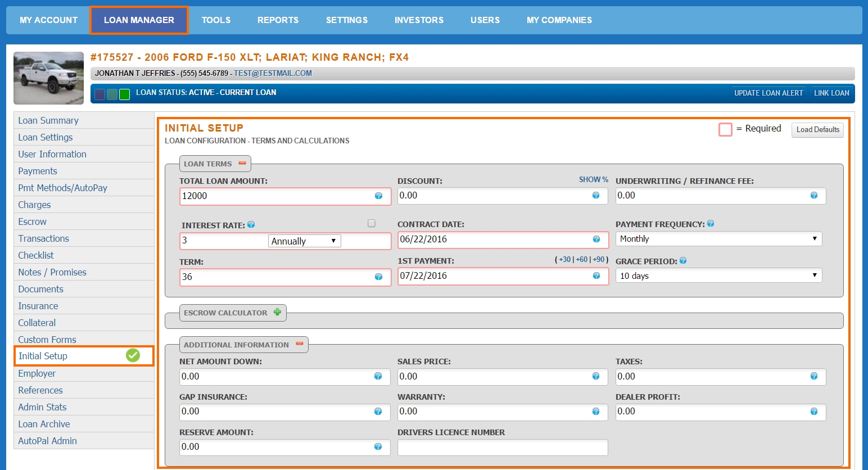Image resolution: width=868 pixels, height=470 pixels.
Task: Click the +60 first payment shortcut
Action: tap(582, 259)
